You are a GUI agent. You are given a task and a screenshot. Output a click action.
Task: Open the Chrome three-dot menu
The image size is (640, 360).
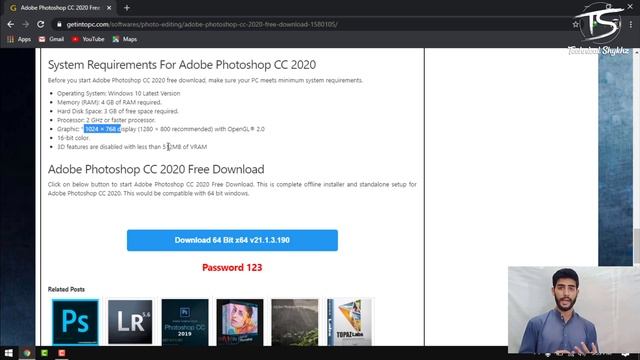pyautogui.click(x=631, y=24)
